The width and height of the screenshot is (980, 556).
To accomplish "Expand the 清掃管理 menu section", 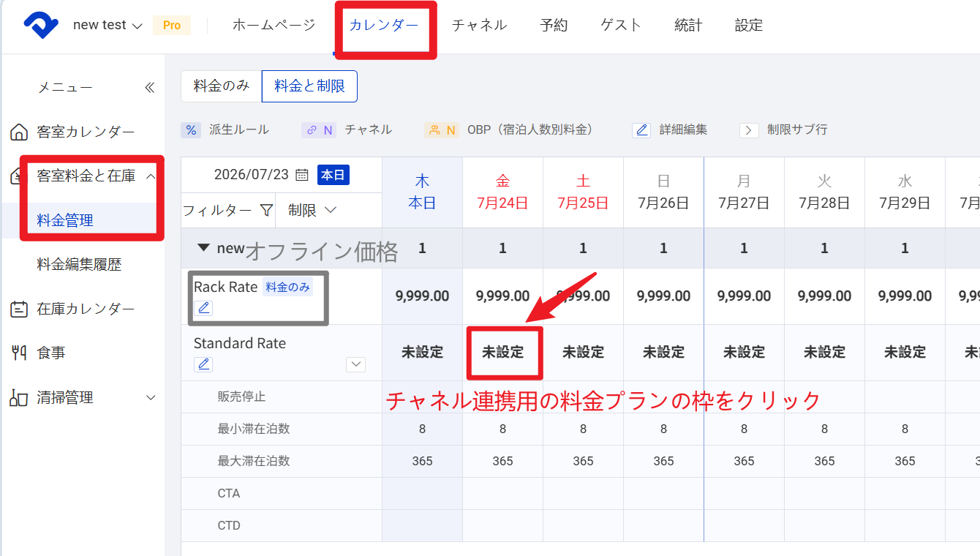I will tap(151, 397).
